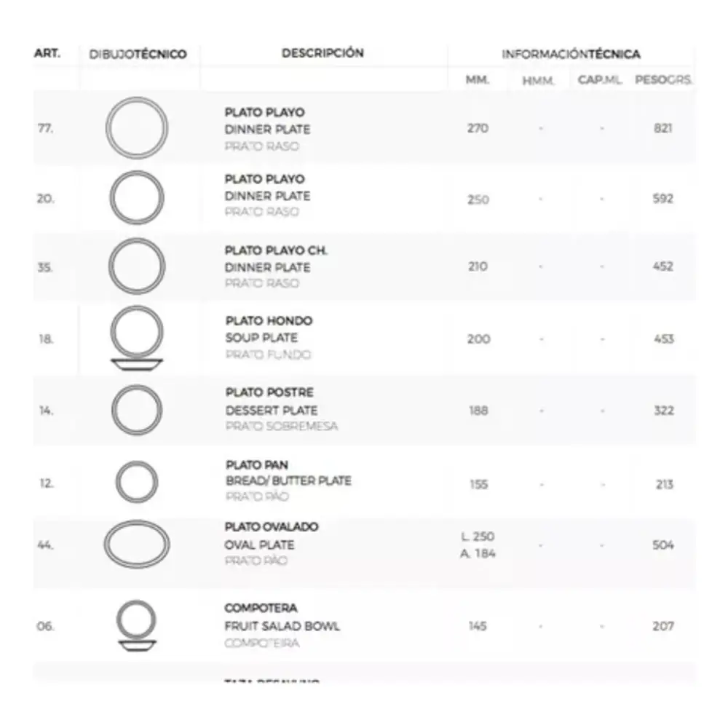Click the DIBUJO TÉCNICO column header
This screenshot has height=728, width=728.
tap(138, 55)
